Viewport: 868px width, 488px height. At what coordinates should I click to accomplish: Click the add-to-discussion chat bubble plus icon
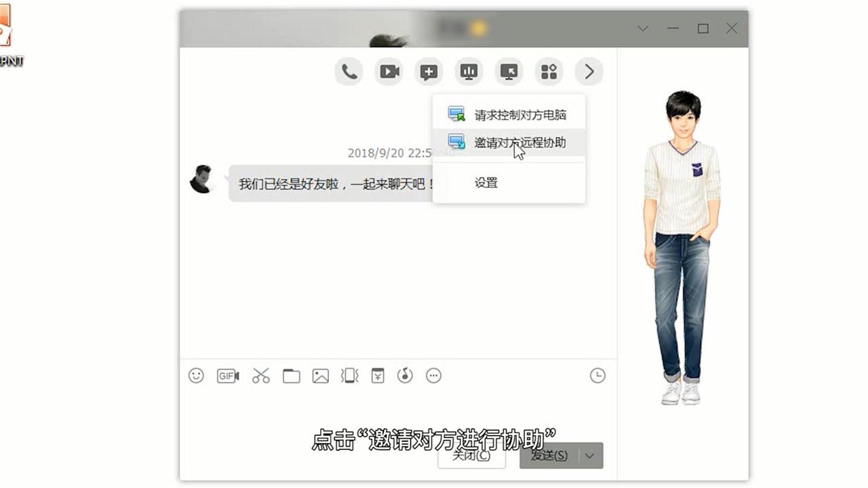coord(429,71)
